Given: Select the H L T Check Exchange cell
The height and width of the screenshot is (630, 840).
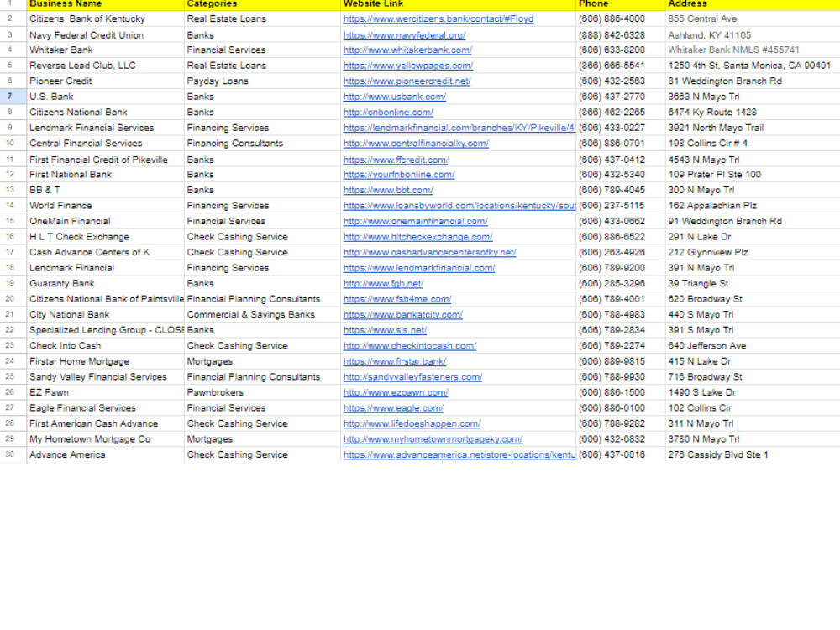Looking at the screenshot, I should click(x=106, y=236).
